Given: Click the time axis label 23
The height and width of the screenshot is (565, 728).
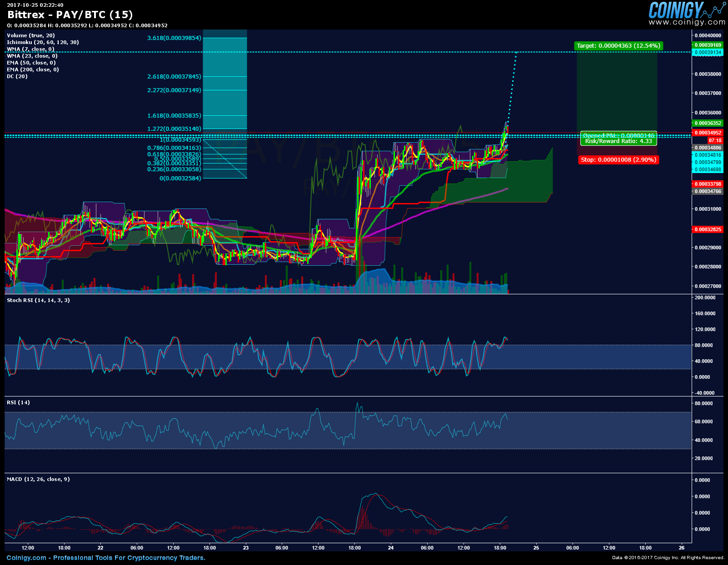Looking at the screenshot, I should click(246, 548).
